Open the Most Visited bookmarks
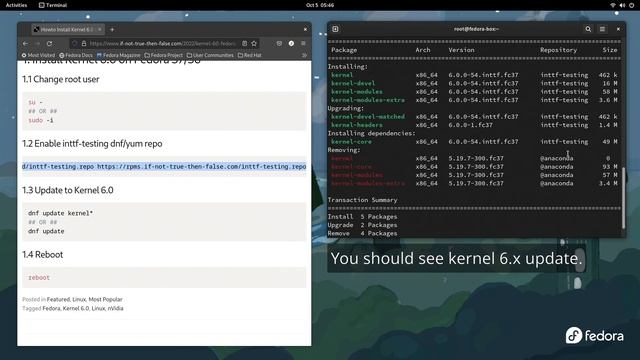The image size is (640, 360). [38, 55]
